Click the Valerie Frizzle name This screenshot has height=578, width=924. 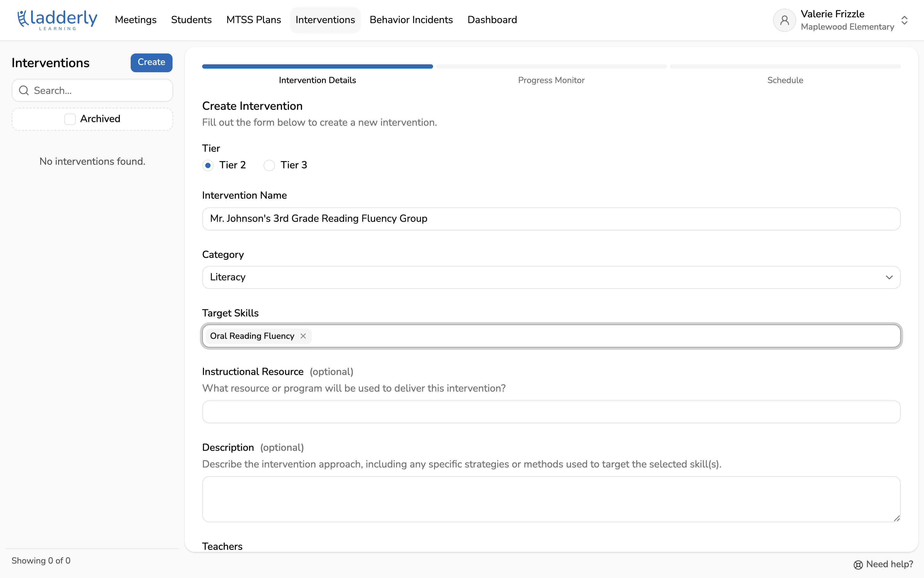click(832, 14)
